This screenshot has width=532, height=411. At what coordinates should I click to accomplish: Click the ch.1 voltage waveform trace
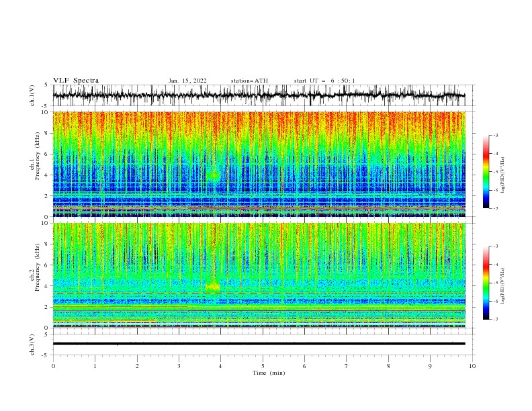(x=259, y=95)
